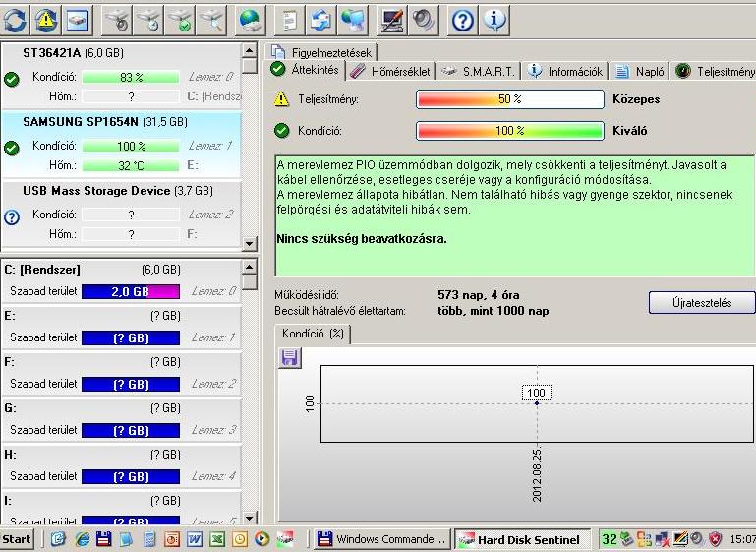756x552 pixels.
Task: Click the yellow warning icon beside Teljesítmény
Action: [281, 99]
